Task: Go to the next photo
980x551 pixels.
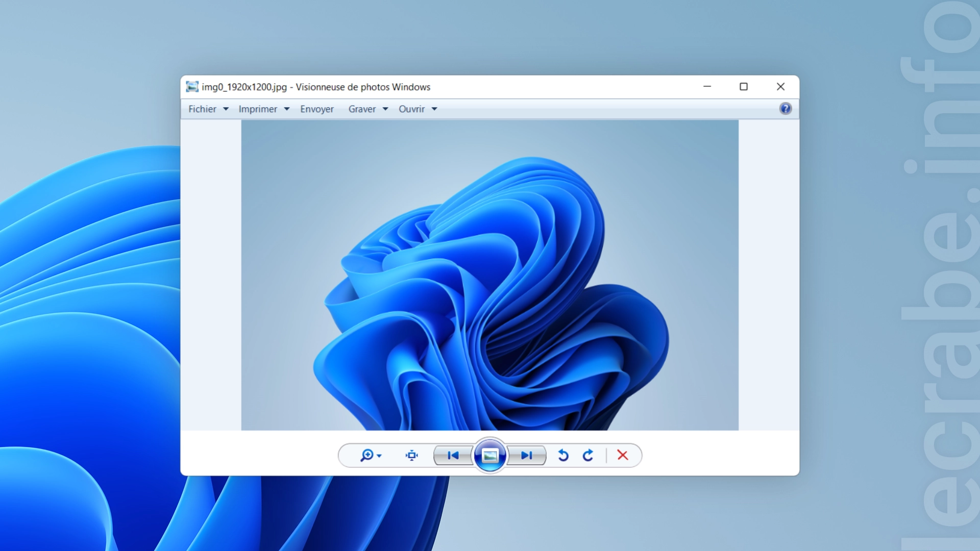Action: [527, 455]
